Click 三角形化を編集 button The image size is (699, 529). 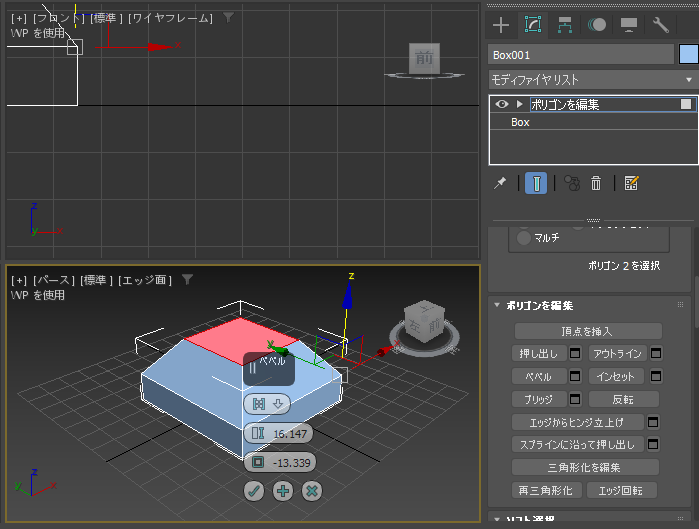585,467
